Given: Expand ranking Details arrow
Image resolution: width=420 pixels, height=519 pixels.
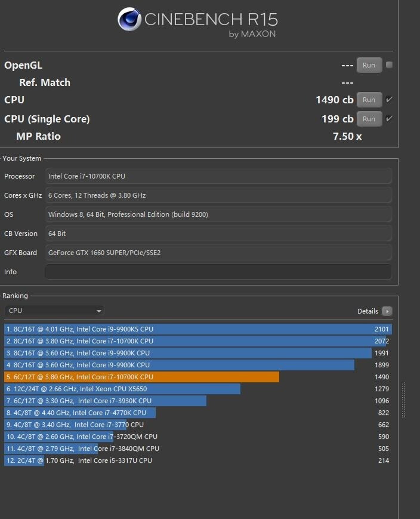Looking at the screenshot, I should [x=387, y=311].
